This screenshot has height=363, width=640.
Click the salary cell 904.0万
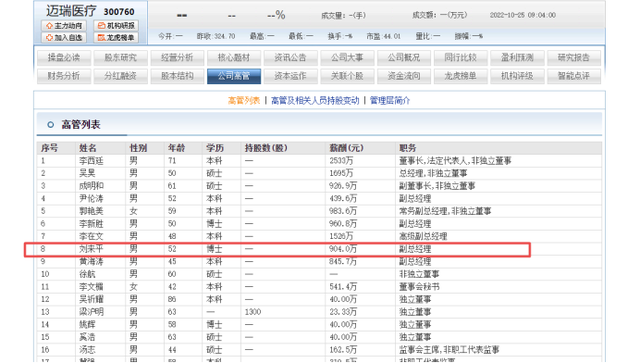pos(343,249)
